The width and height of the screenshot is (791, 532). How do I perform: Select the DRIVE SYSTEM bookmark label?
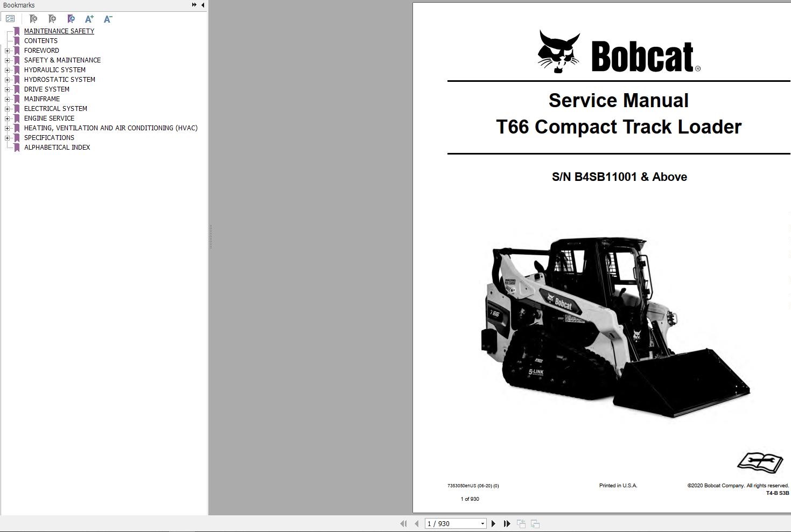pos(47,89)
